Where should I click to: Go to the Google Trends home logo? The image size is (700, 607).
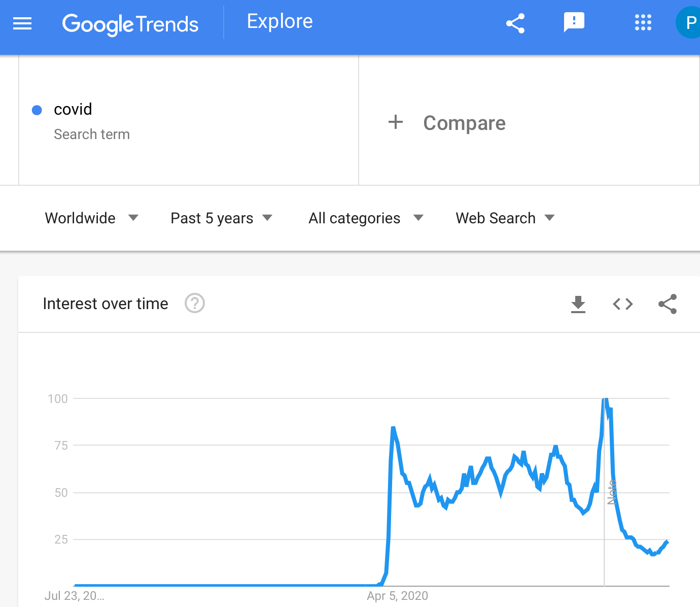(130, 24)
